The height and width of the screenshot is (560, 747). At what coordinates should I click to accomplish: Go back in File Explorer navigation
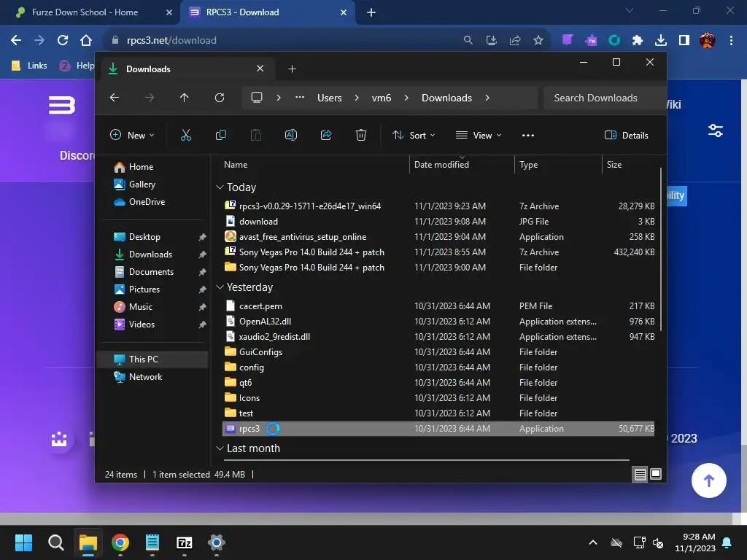115,98
